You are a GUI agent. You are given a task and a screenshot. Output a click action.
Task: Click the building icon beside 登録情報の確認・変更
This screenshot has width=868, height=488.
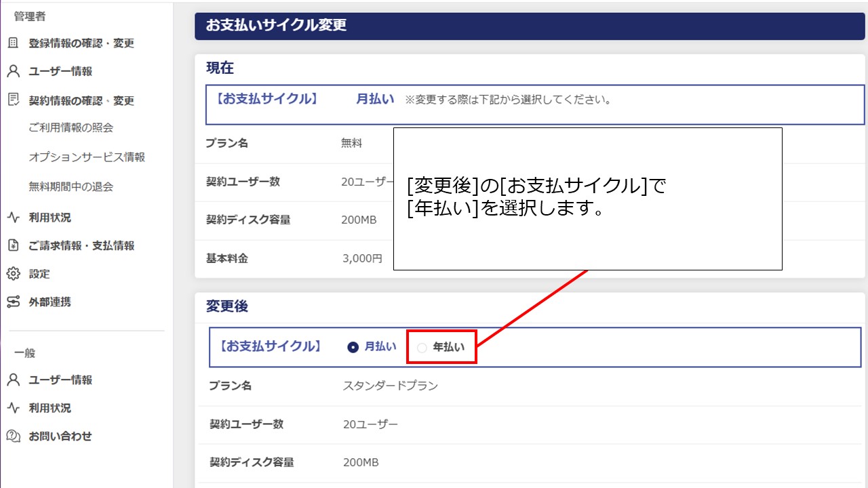click(x=13, y=43)
